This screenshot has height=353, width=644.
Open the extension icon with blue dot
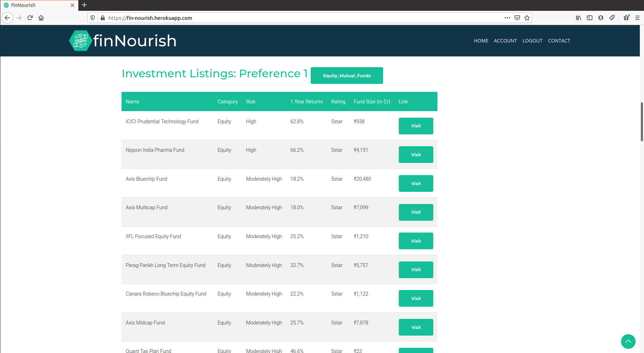tap(627, 18)
